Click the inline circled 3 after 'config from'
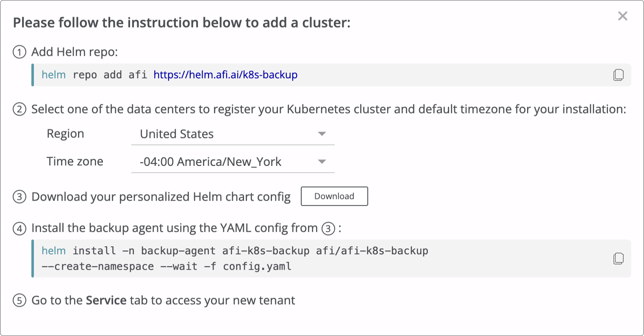This screenshot has width=644, height=336. (x=328, y=229)
